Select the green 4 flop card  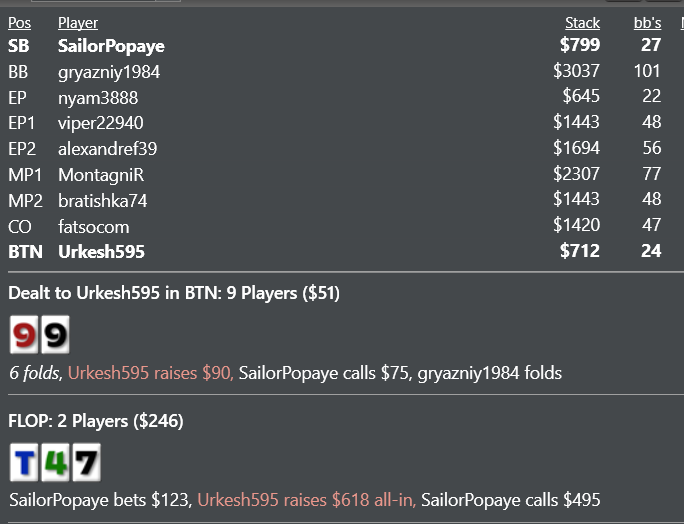coord(55,462)
